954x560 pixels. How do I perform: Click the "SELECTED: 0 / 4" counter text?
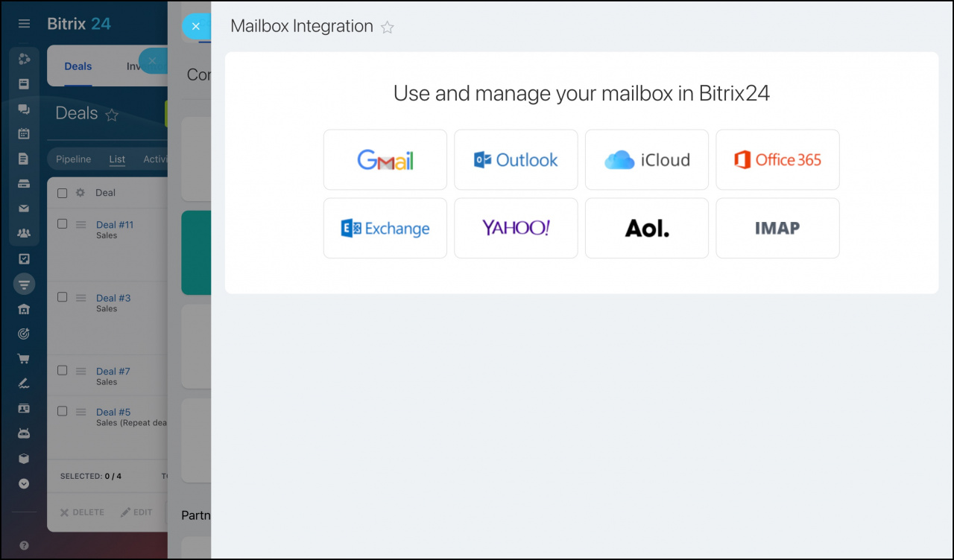pos(90,476)
